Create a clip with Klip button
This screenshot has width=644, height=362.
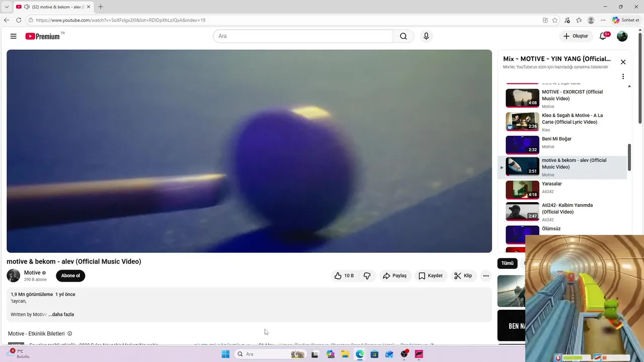[x=463, y=276]
